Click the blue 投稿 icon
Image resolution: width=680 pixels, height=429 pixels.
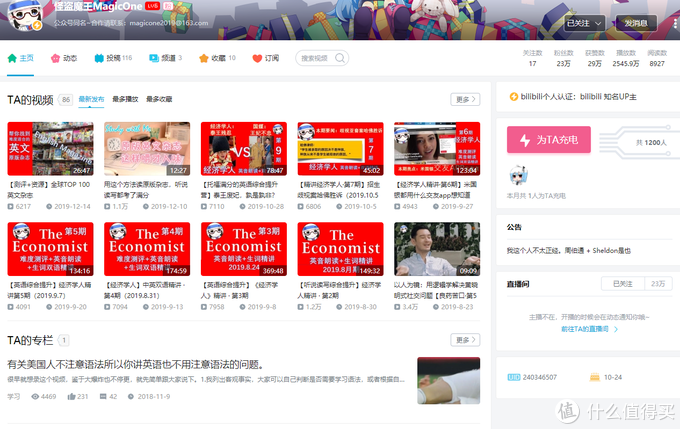[x=99, y=58]
